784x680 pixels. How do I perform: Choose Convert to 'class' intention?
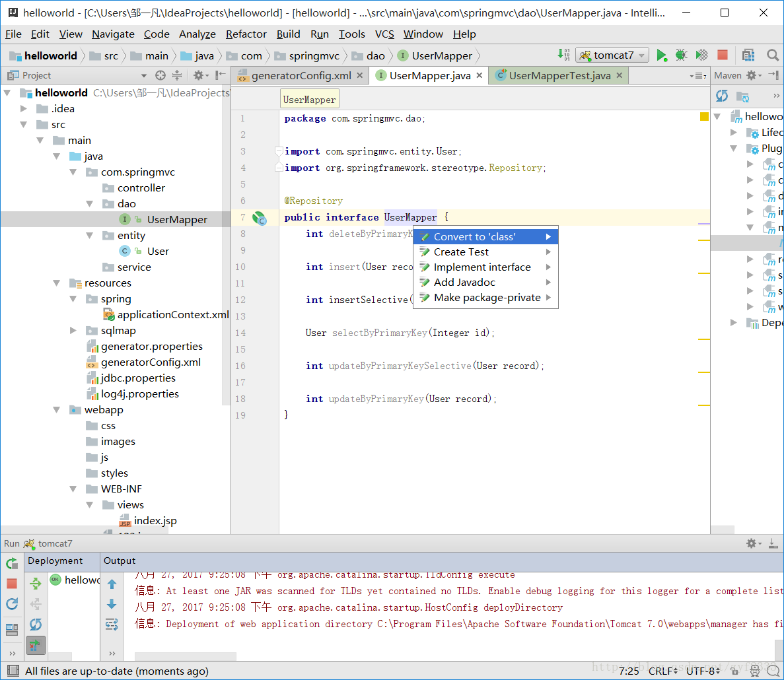click(x=485, y=236)
